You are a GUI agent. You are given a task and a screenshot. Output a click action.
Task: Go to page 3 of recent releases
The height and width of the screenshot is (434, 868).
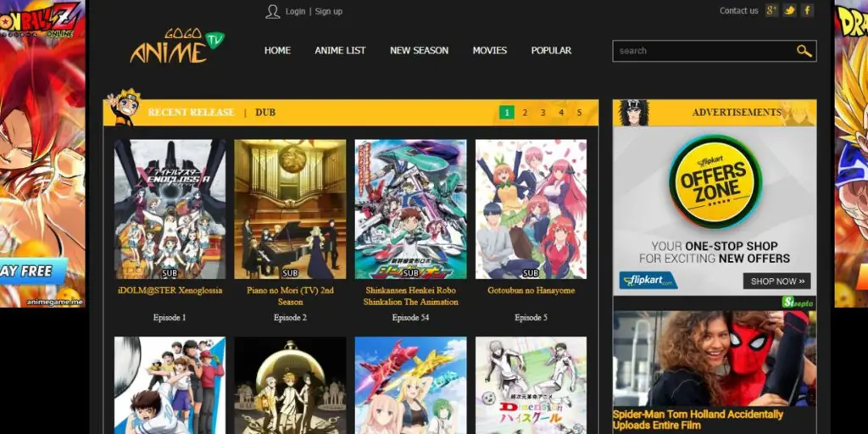pos(542,113)
